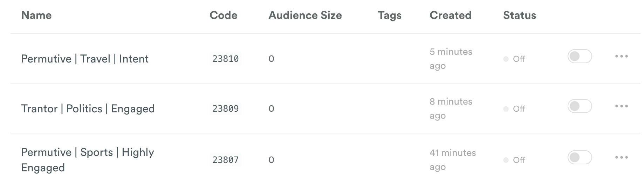The height and width of the screenshot is (184, 644).
Task: Sort by Audience Size column header
Action: [305, 15]
